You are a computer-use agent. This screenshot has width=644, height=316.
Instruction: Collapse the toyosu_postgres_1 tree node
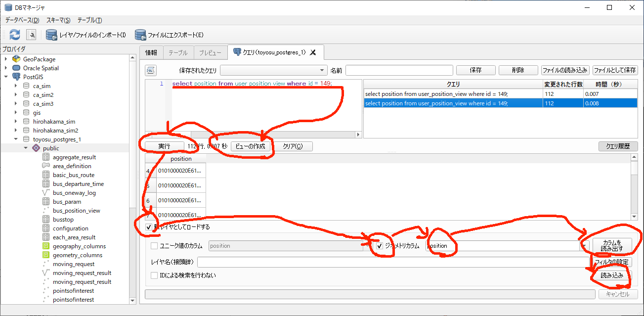(16, 139)
